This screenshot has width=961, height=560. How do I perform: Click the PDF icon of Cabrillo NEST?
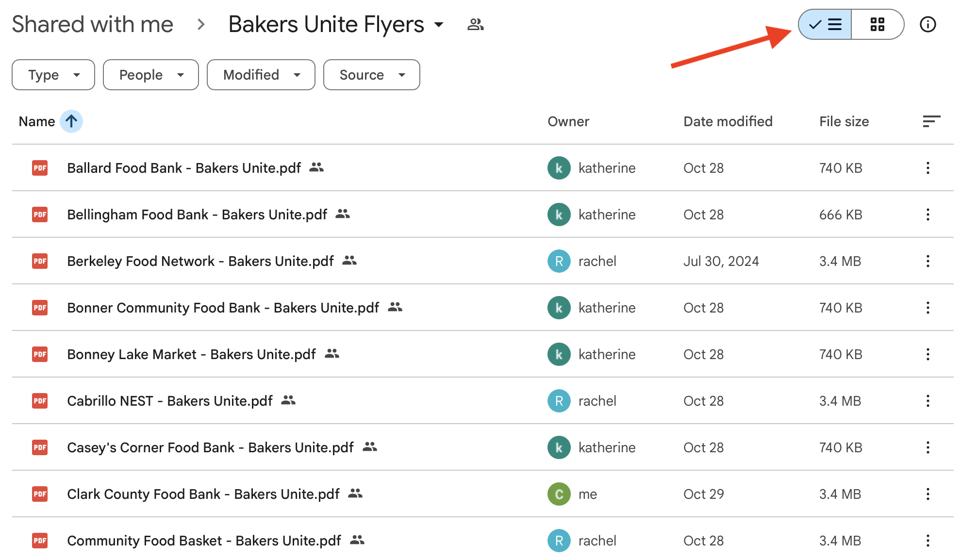pyautogui.click(x=40, y=401)
